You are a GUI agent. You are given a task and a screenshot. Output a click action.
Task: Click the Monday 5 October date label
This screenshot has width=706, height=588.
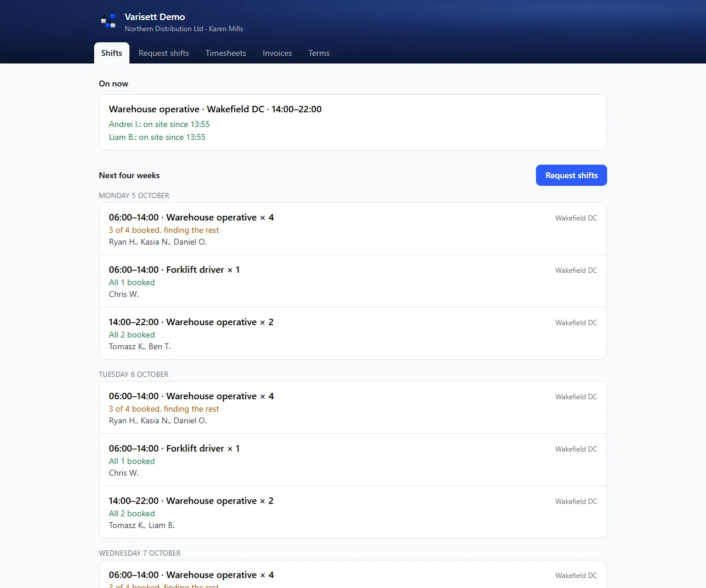click(x=134, y=195)
